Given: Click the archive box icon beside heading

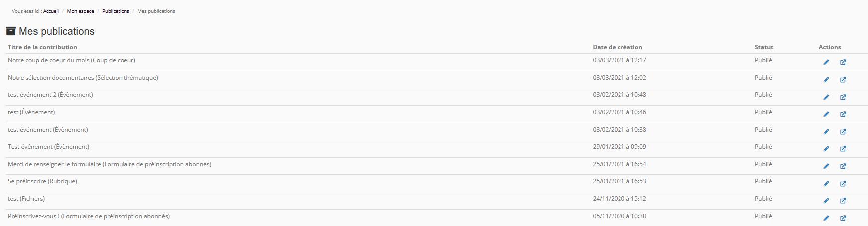Looking at the screenshot, I should [11, 31].
